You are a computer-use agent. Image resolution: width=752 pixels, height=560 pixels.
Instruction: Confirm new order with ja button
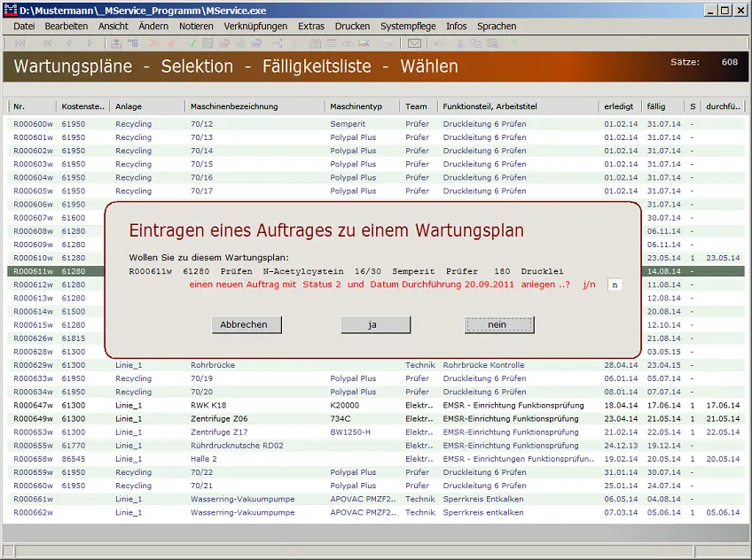(375, 325)
